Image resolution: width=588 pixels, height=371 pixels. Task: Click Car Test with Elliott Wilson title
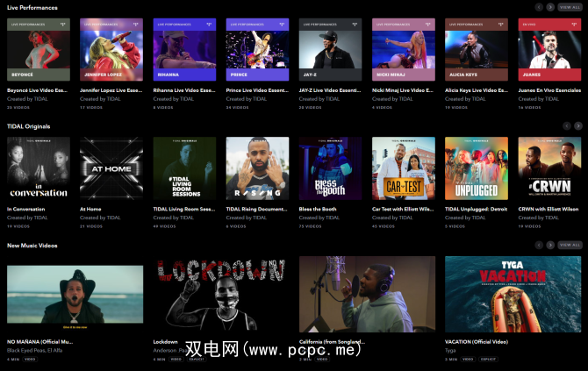coord(403,209)
